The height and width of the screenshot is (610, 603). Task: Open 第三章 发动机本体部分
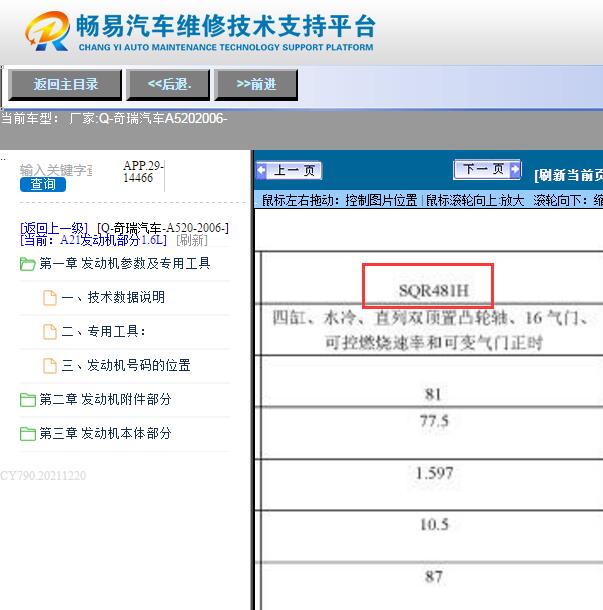pyautogui.click(x=105, y=433)
